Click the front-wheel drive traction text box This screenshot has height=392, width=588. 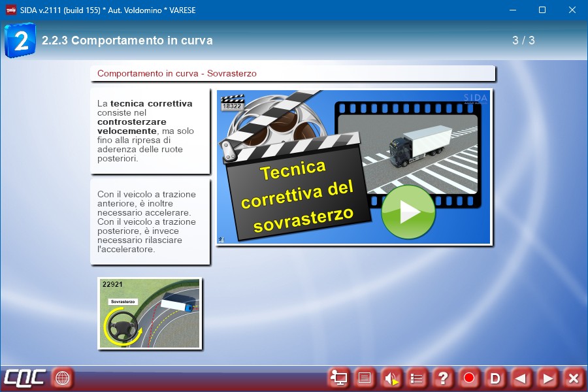150,221
